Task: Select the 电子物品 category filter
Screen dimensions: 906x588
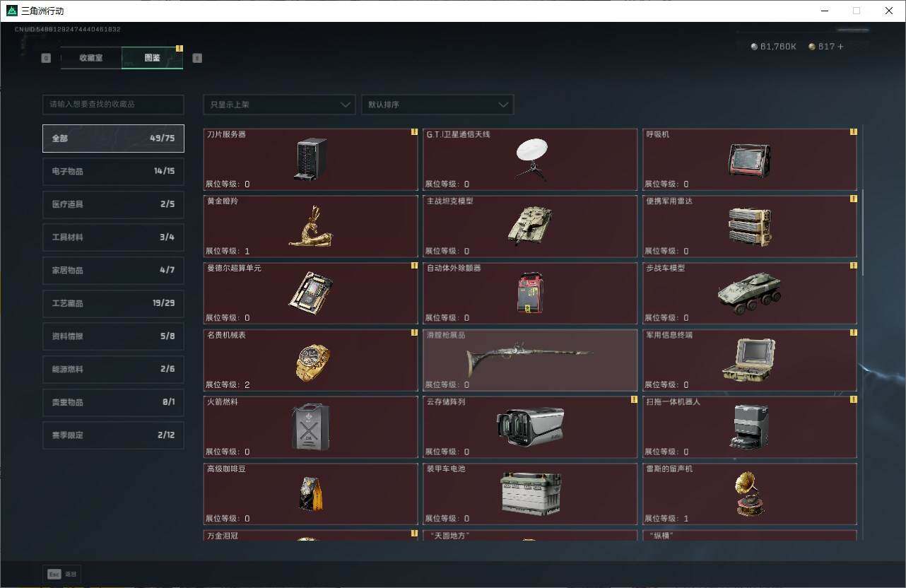Action: 113,171
